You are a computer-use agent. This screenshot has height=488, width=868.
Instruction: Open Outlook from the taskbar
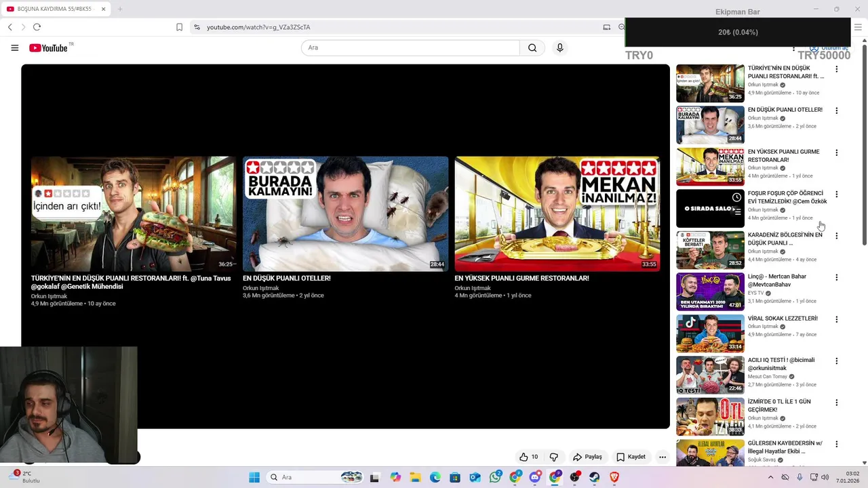coord(475,477)
